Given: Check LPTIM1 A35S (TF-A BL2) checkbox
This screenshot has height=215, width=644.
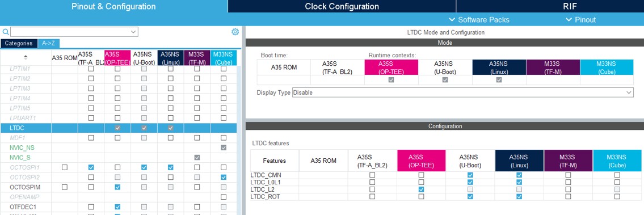Looking at the screenshot, I should tap(91, 69).
